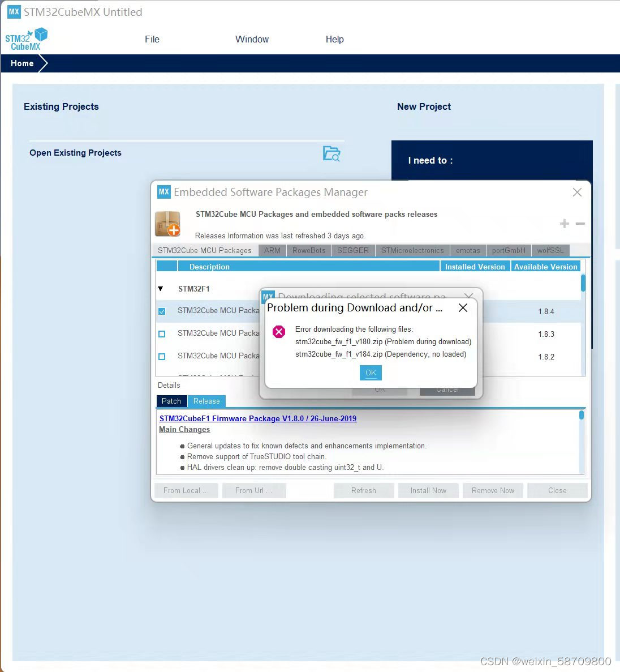Check the STM32Cube MCU Package 1.8.3 checkbox

click(x=162, y=334)
